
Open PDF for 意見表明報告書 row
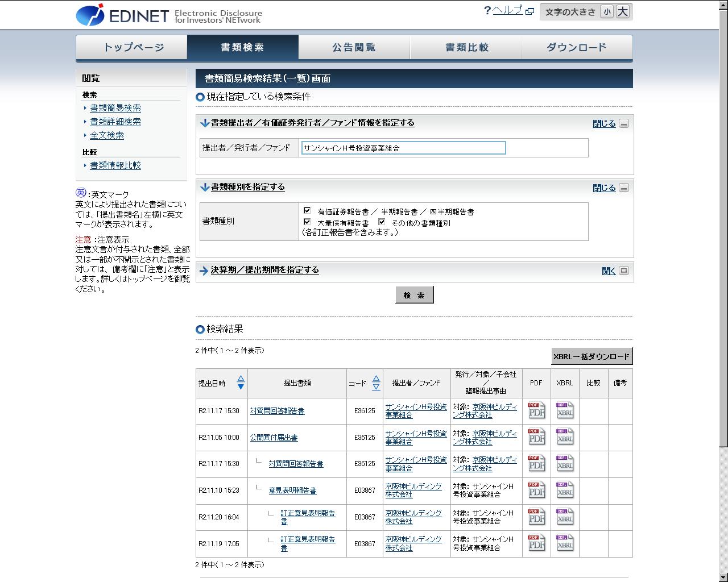[536, 490]
